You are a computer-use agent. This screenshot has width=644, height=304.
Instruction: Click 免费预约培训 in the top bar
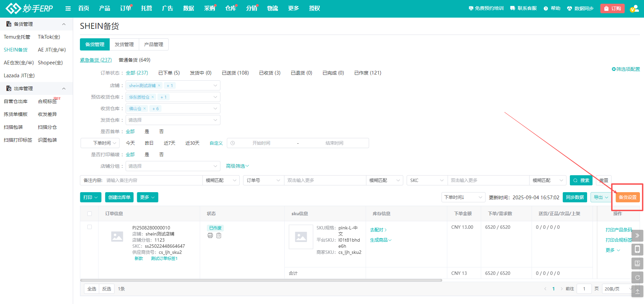486,8
